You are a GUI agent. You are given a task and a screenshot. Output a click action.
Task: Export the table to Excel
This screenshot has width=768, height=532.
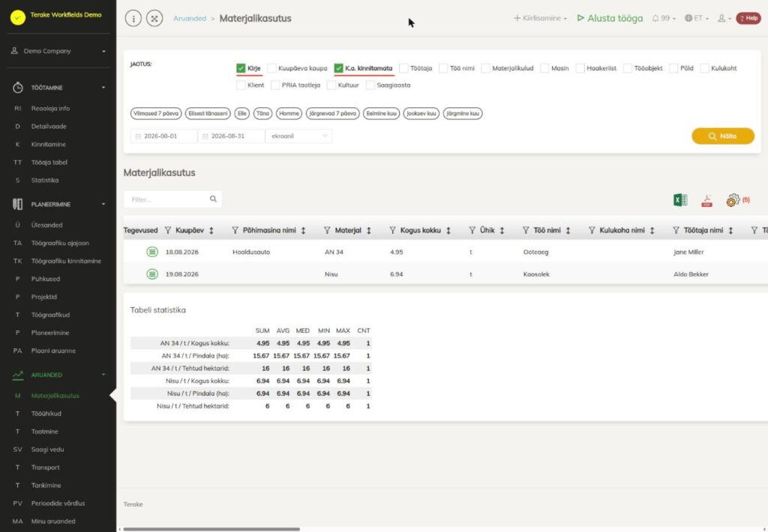pyautogui.click(x=680, y=199)
